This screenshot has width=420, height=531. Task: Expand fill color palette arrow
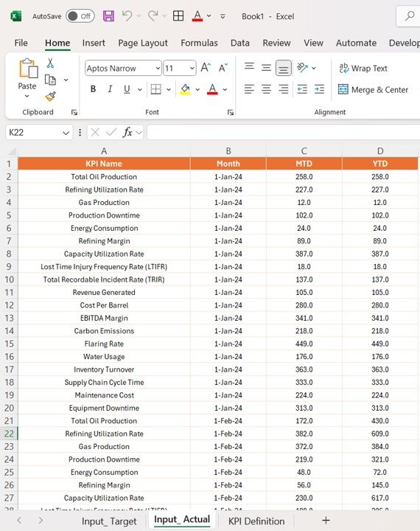tap(197, 89)
